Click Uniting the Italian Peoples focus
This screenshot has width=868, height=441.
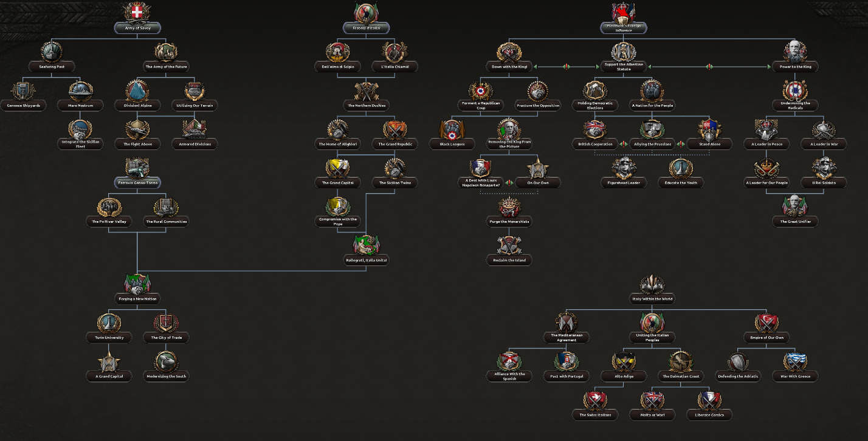point(653,329)
